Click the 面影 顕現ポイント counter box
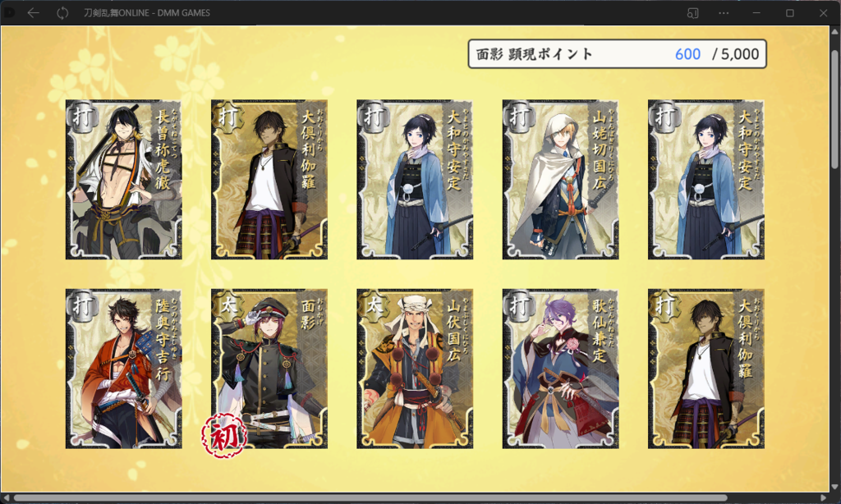This screenshot has width=841, height=504. click(x=618, y=53)
